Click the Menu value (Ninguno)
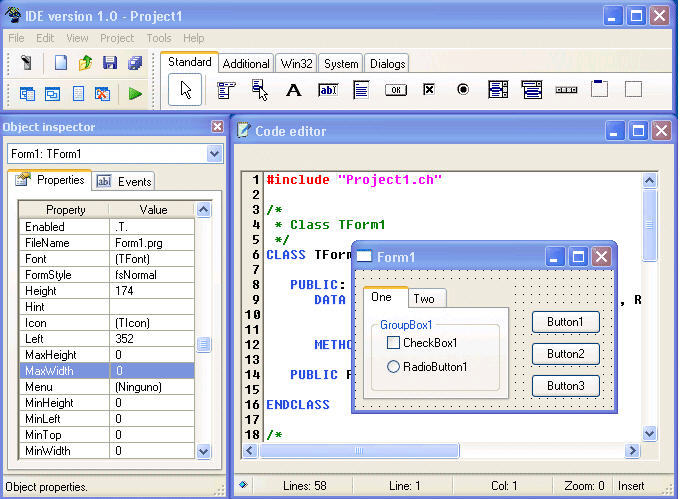Screen dimensions: 680x499 tap(138, 387)
